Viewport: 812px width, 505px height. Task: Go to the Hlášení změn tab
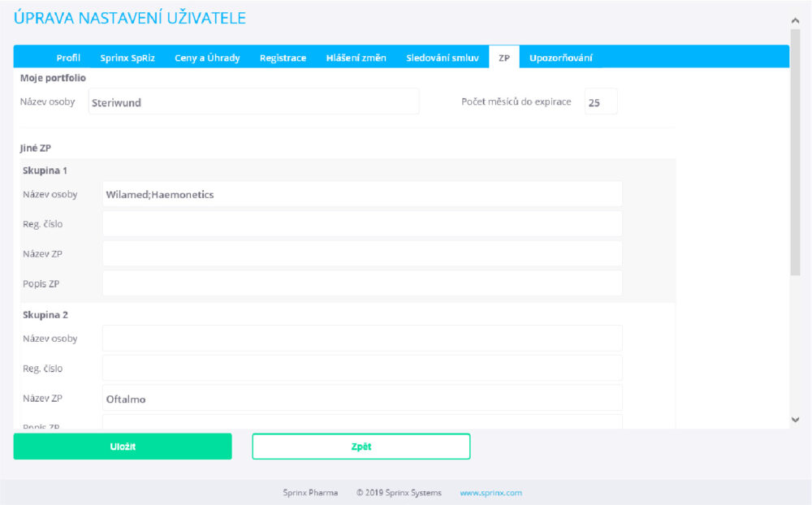pos(356,58)
